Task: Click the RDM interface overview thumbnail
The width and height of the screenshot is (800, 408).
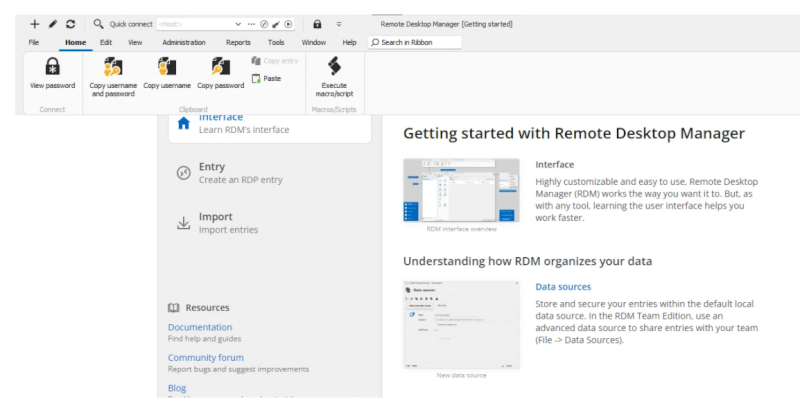Action: click(461, 190)
